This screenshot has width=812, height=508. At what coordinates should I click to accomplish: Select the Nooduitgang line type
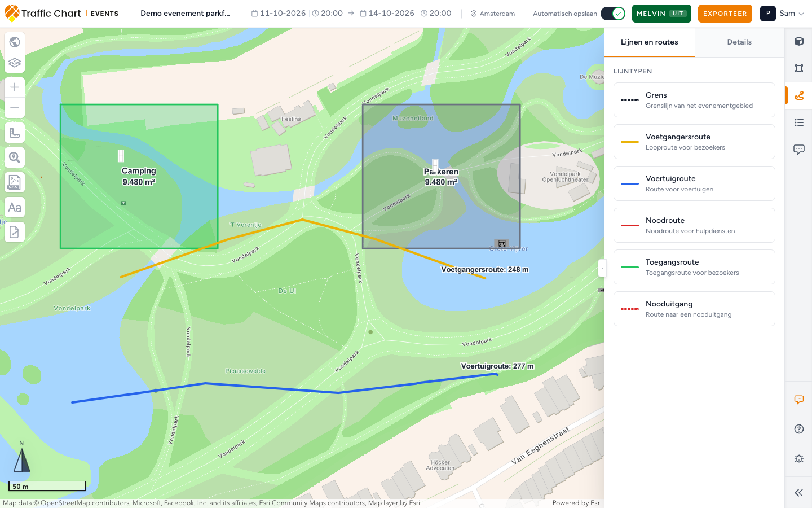[694, 309]
